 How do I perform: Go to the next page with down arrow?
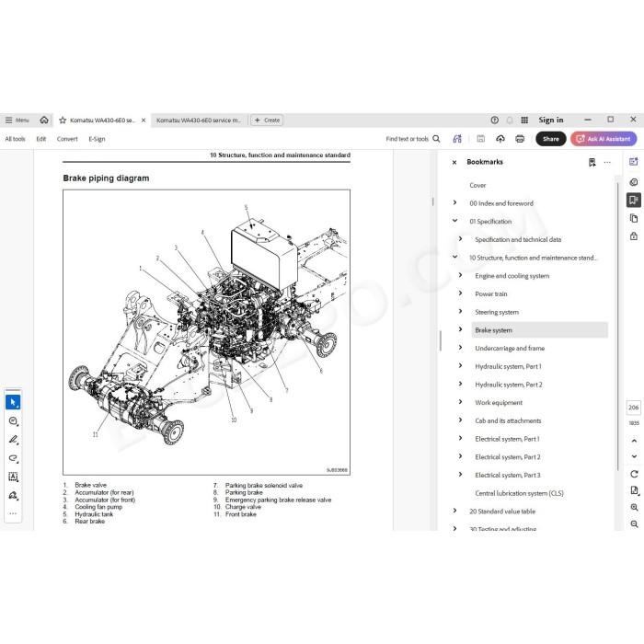(634, 456)
